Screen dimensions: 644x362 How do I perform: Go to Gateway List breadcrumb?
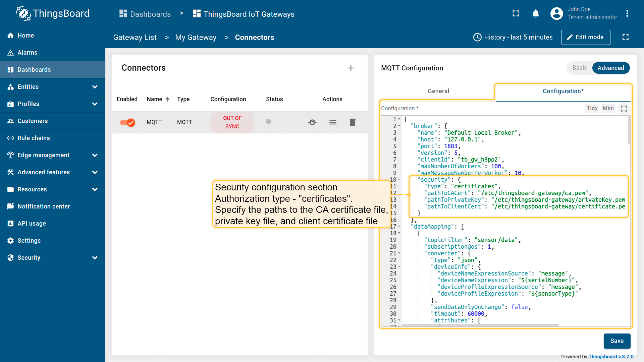(135, 38)
